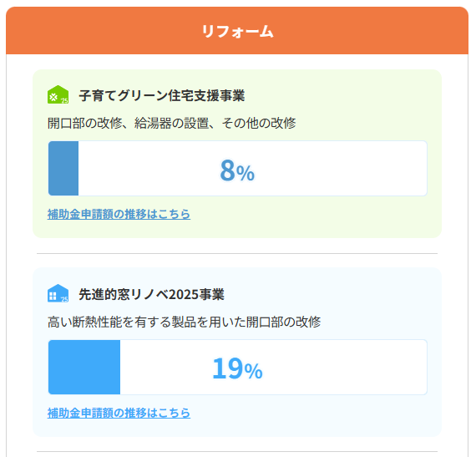Viewport: 476px width, 457px height.
Task: Click the 19% progress bar's blue fill
Action: coord(84,367)
